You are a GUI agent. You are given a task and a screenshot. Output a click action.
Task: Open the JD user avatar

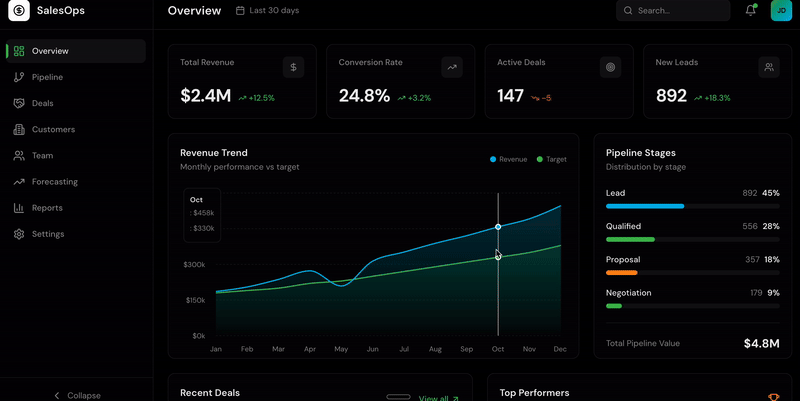[781, 11]
